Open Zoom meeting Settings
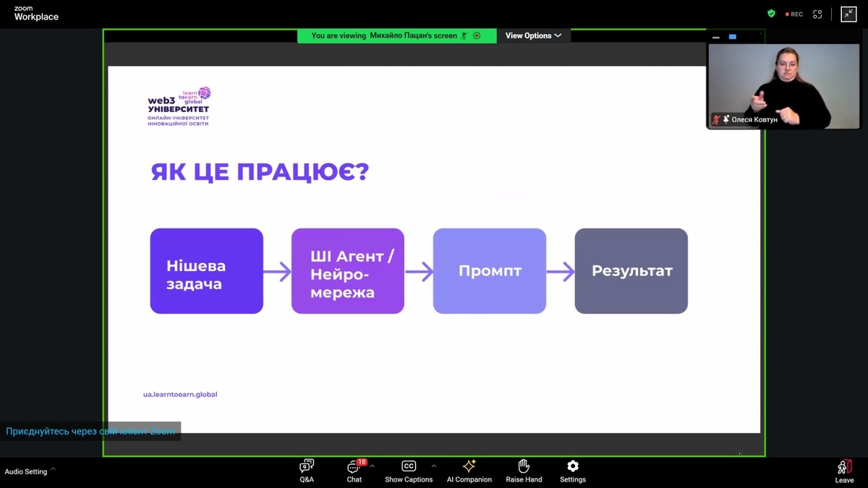The image size is (868, 488). pos(572,471)
